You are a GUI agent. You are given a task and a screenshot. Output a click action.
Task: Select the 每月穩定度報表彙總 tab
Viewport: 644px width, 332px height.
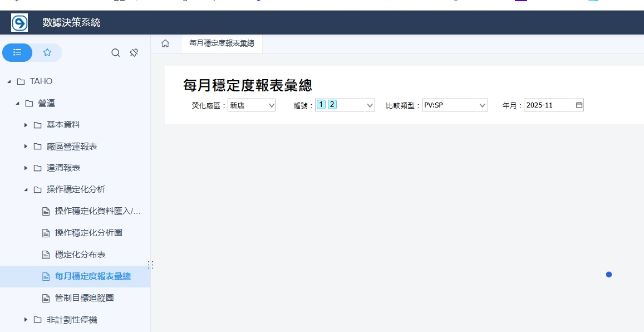pos(222,43)
